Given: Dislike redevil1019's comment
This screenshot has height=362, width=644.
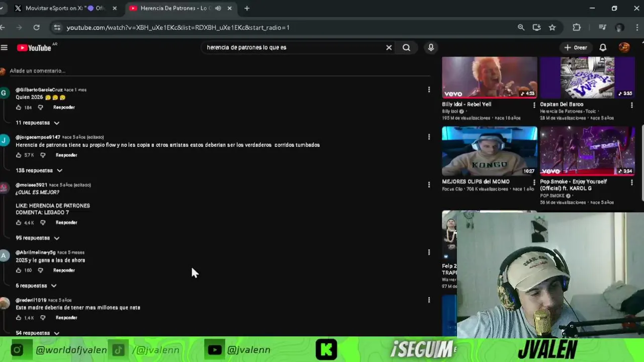Looking at the screenshot, I should click(x=43, y=318).
